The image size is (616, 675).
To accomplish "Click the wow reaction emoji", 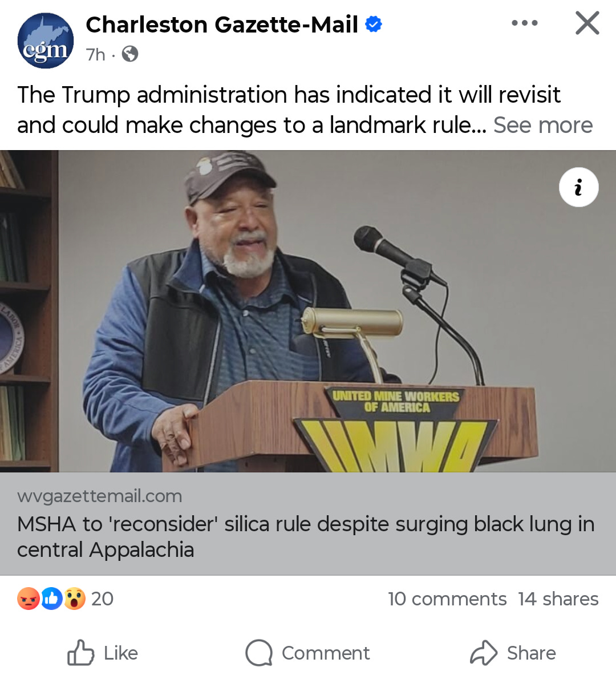I will pyautogui.click(x=75, y=599).
